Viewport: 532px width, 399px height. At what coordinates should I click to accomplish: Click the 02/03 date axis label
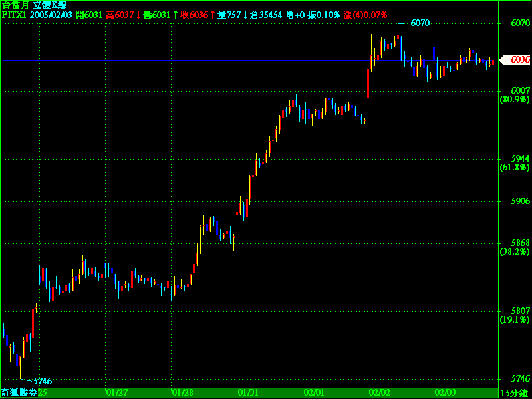445,393
